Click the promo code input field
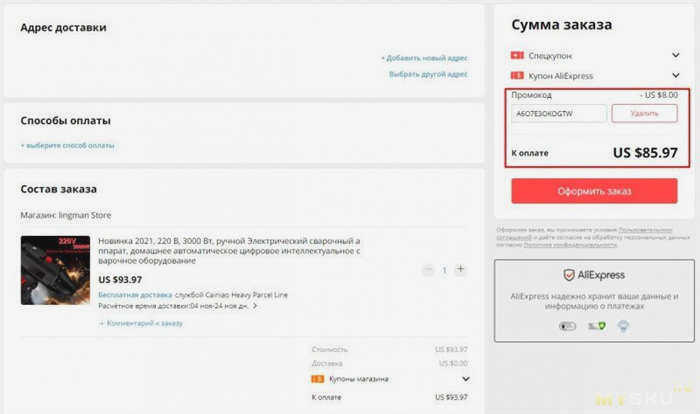 [559, 114]
